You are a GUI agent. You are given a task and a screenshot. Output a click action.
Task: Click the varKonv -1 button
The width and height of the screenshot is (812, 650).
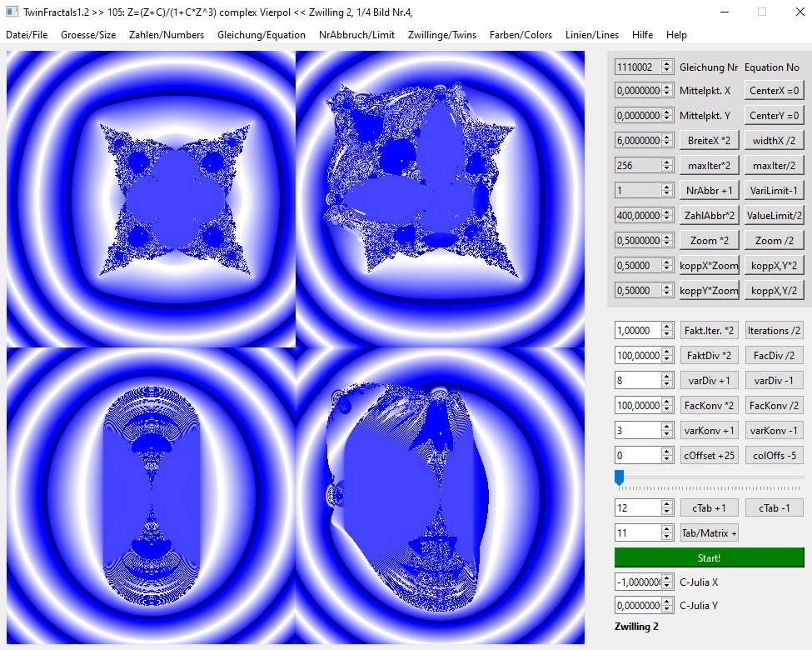[775, 430]
